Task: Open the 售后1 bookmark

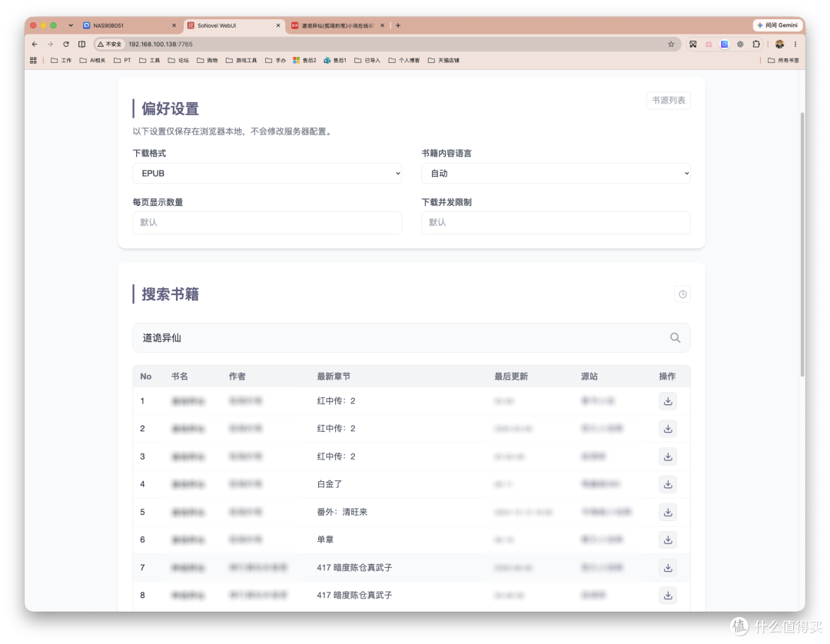Action: tap(335, 60)
